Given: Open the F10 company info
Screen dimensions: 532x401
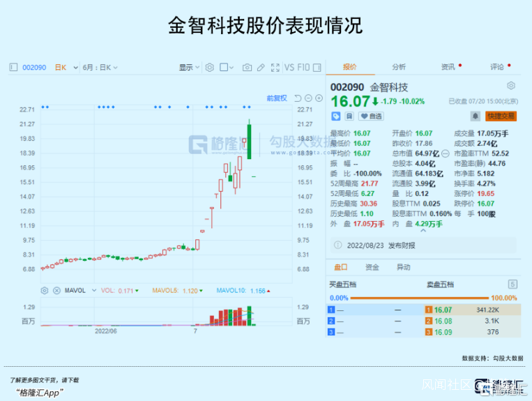Looking at the screenshot, I should pos(304,68).
